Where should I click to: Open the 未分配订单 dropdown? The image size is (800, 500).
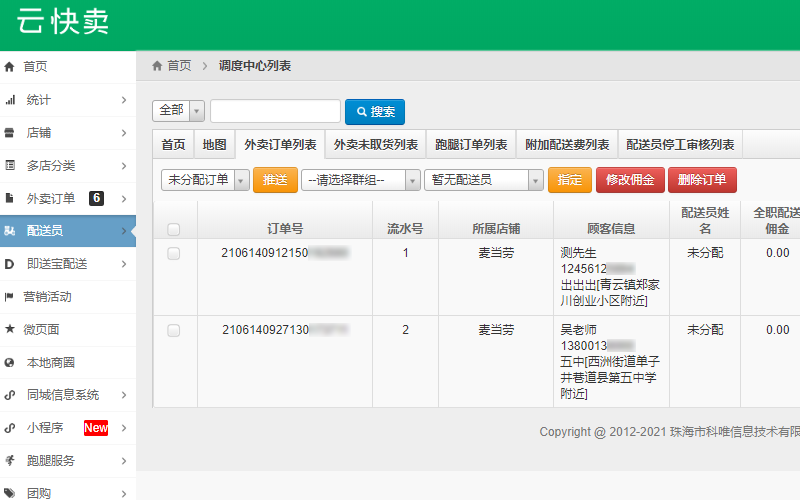tap(205, 180)
